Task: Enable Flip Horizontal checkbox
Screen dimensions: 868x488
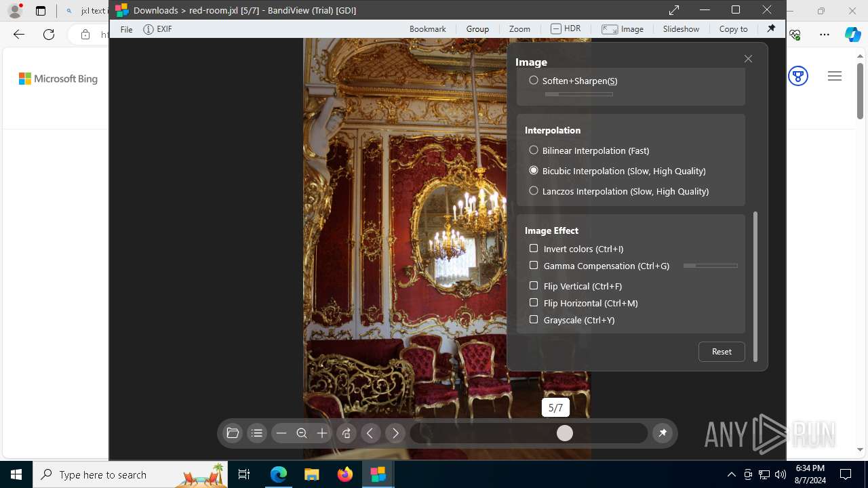Action: tap(534, 302)
